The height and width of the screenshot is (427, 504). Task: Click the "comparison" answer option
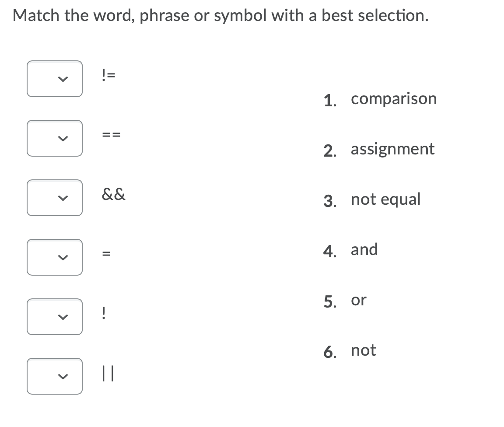[x=394, y=99]
